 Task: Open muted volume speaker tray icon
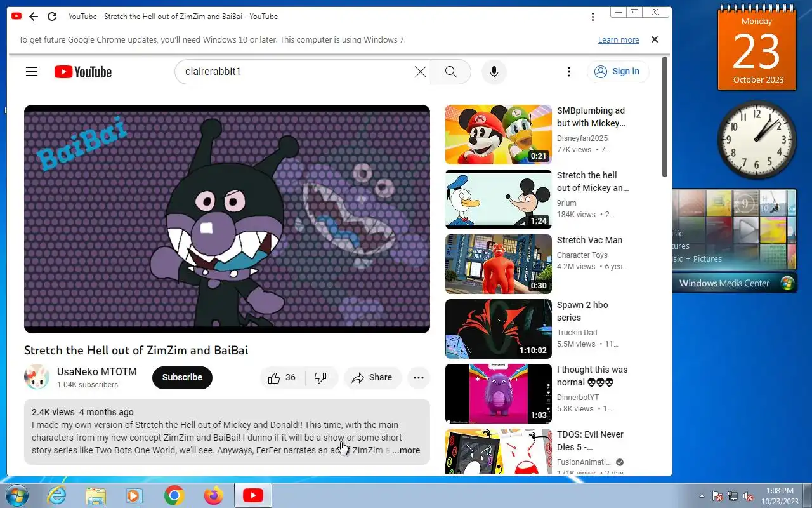coord(749,496)
